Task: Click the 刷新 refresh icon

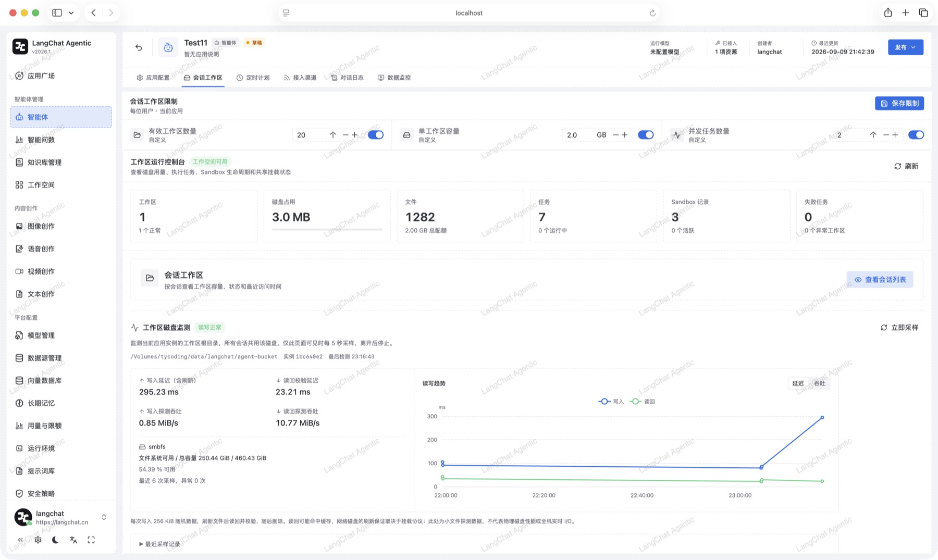Action: coord(897,166)
